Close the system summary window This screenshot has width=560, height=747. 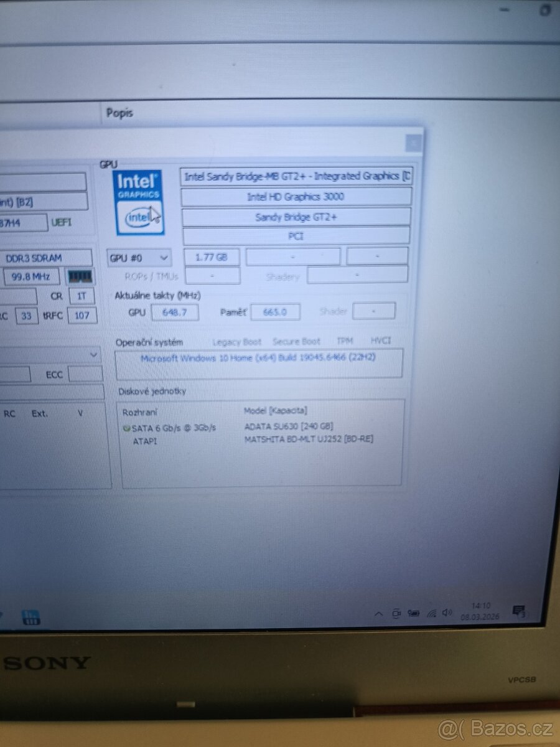[x=413, y=143]
